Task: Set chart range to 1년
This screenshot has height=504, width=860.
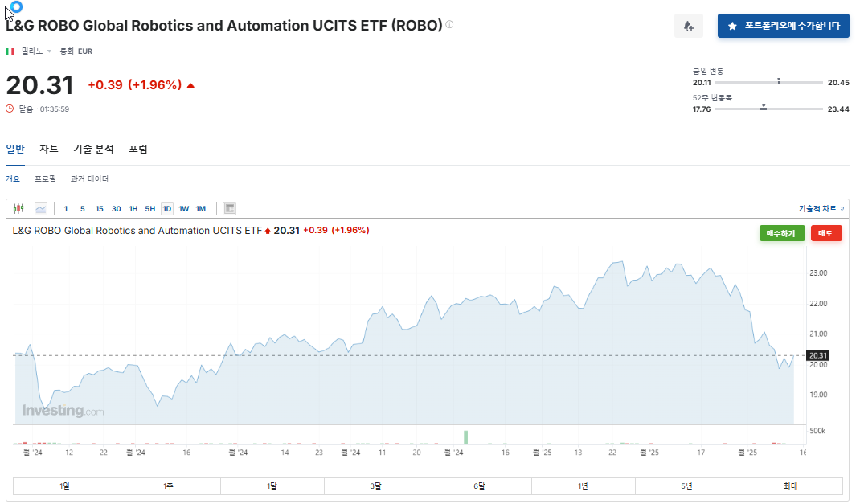Action: click(583, 486)
